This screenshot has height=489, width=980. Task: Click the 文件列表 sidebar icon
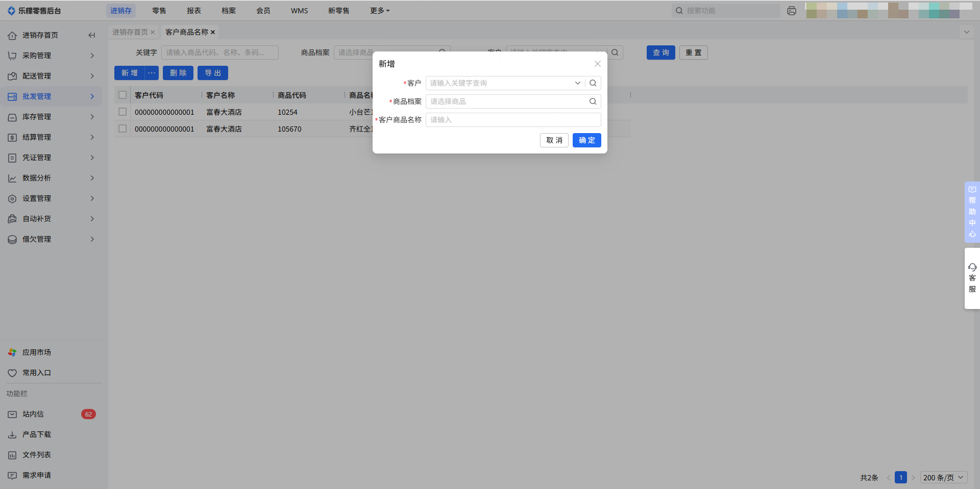point(12,455)
